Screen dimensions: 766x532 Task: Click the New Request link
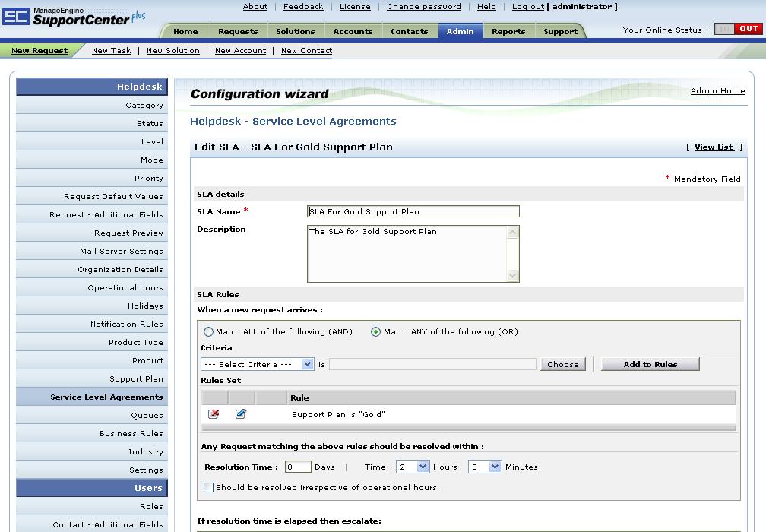click(x=40, y=50)
